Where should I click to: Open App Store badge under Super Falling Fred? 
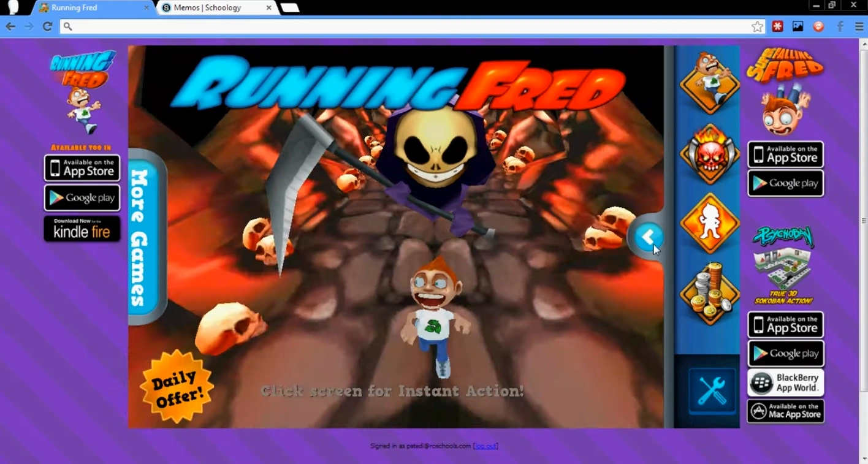(785, 154)
